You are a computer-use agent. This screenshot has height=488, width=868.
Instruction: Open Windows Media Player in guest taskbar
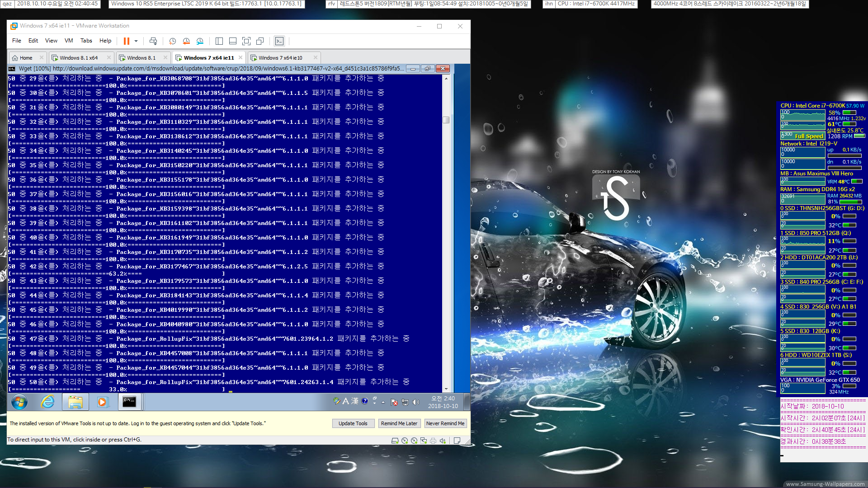point(102,402)
